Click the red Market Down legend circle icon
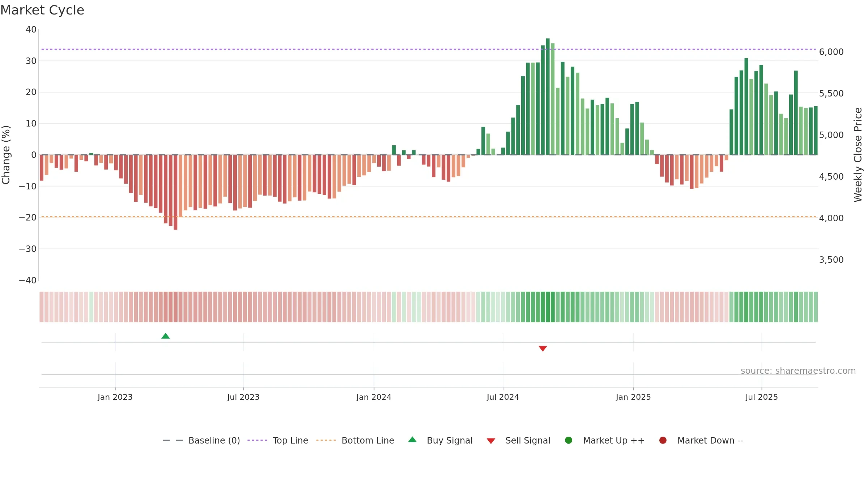The image size is (868, 488). pos(663,440)
